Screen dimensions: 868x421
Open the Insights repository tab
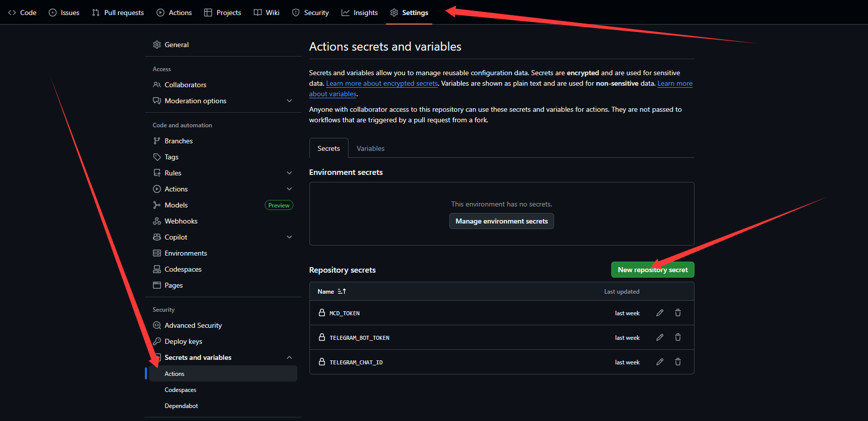click(x=360, y=13)
